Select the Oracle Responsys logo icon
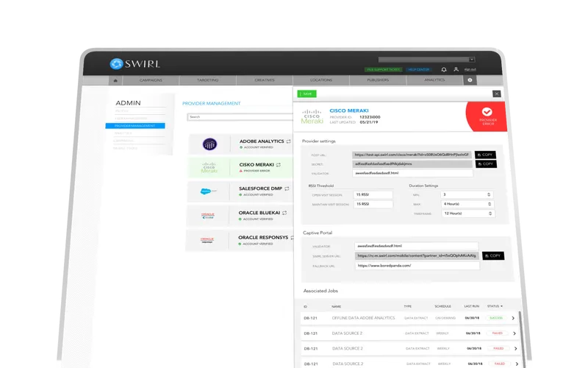Screen dimensions: 588x368 [207, 240]
